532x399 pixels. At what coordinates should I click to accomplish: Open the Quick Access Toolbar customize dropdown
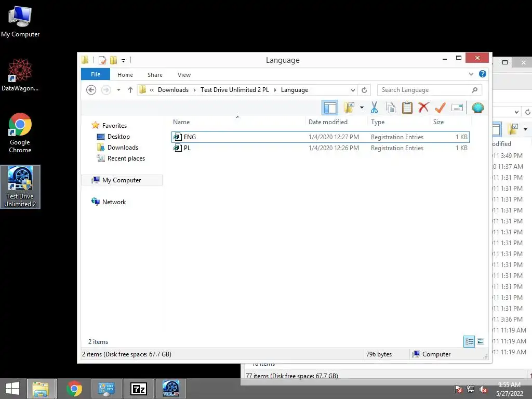[x=123, y=61]
